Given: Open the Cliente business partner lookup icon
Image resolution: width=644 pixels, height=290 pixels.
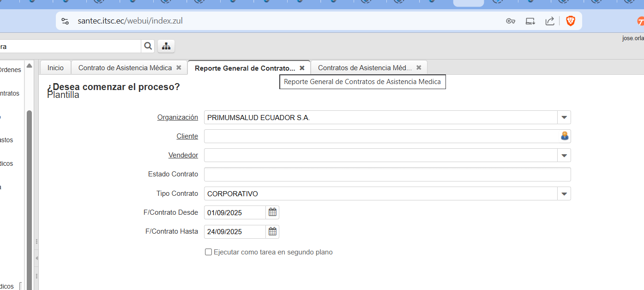Looking at the screenshot, I should pyautogui.click(x=565, y=136).
